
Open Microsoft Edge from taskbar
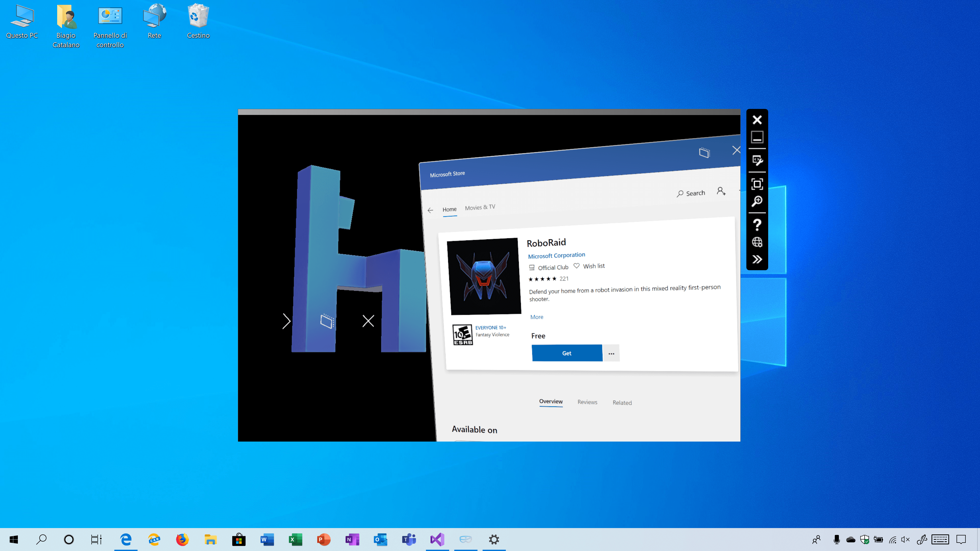(x=126, y=539)
